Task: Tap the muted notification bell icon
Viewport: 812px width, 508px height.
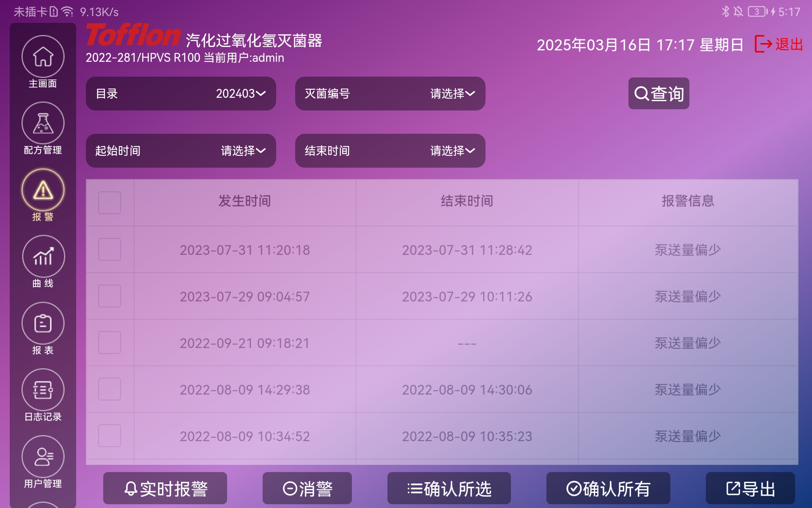Action: [x=738, y=11]
